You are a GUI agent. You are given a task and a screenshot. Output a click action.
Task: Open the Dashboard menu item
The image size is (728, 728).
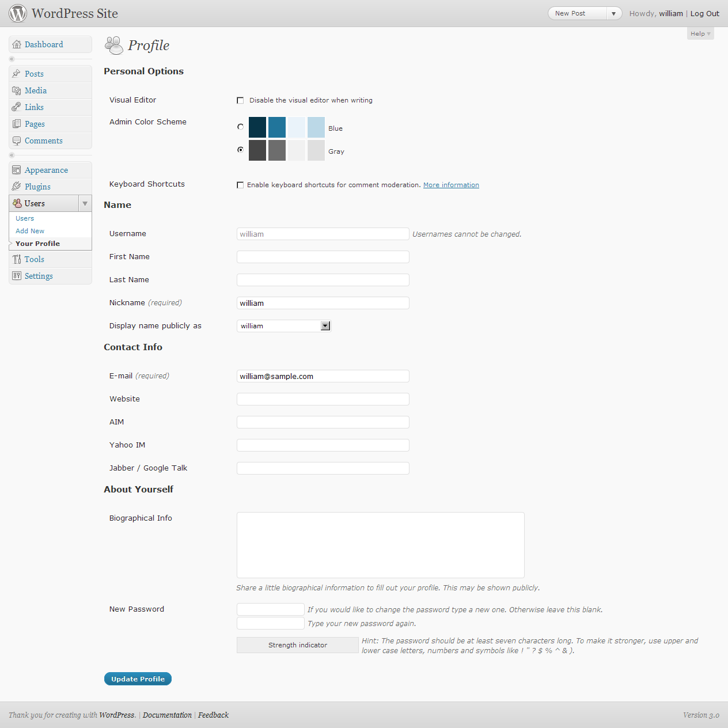click(x=50, y=44)
